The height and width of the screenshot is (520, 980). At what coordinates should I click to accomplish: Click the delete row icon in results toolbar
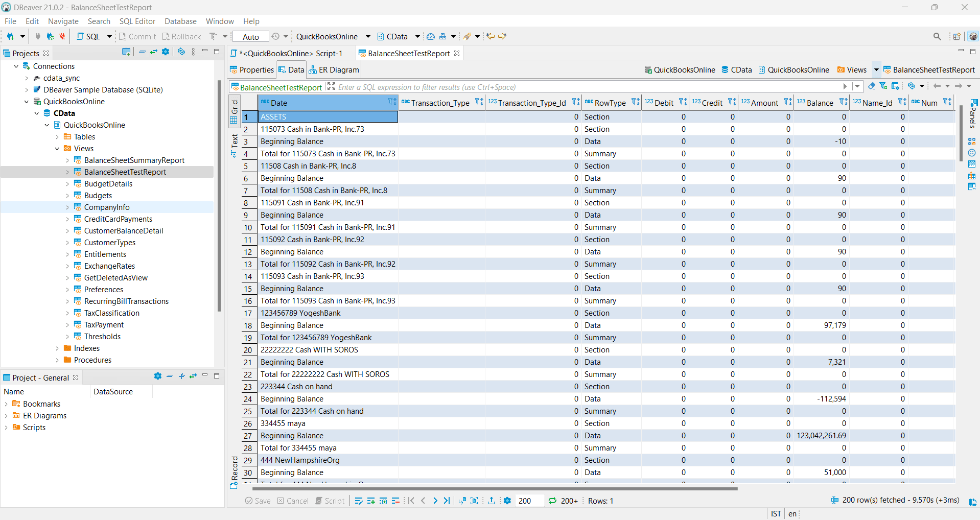[395, 501]
